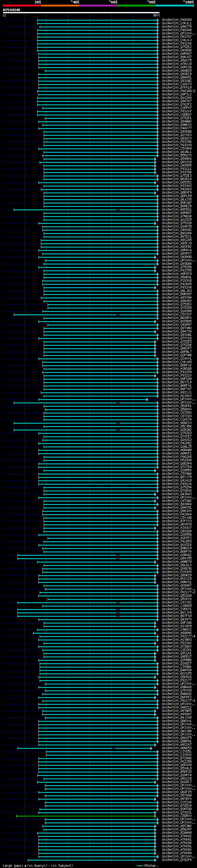Open hit UniRef100_B6SHK4
Screen dimensions: 197x868
point(177,504)
